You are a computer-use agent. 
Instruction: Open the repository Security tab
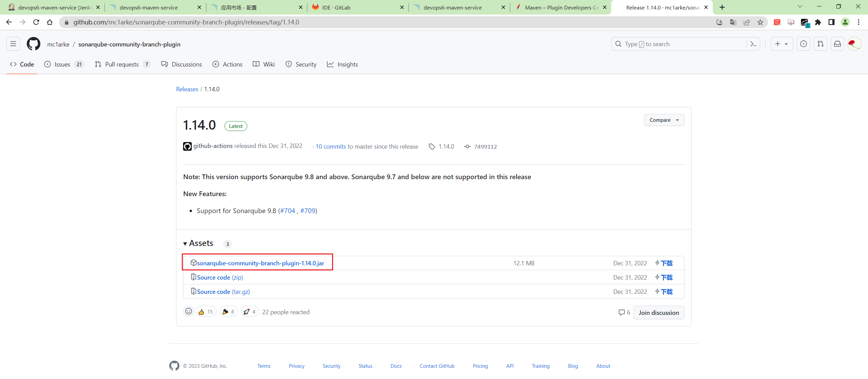tap(301, 64)
